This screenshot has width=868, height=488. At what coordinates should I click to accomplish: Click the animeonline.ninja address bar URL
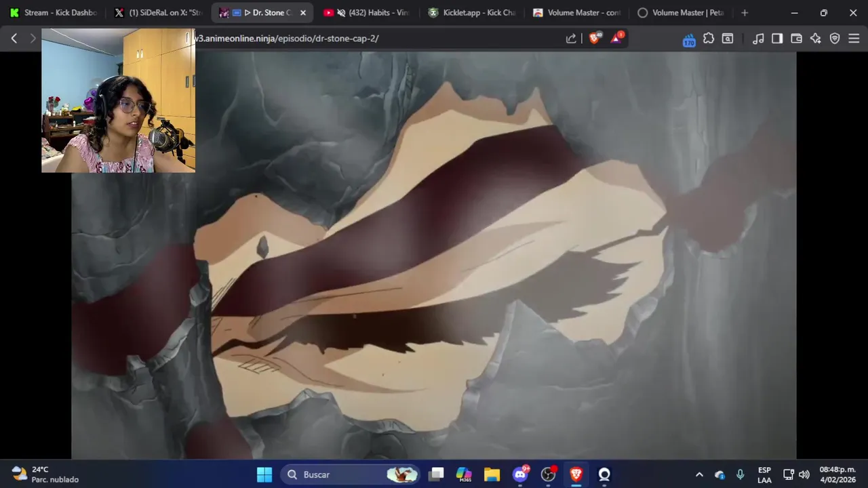[286, 39]
